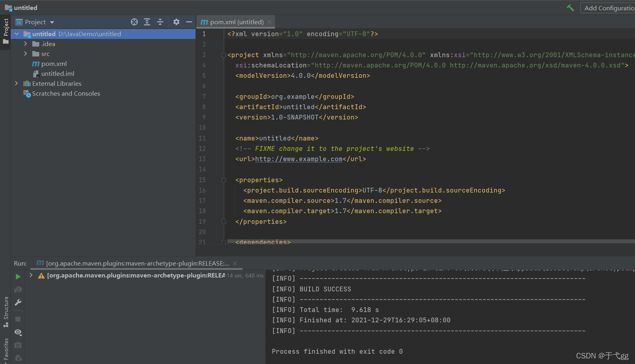Click the Maven m icon beside pom.xml

coord(36,64)
